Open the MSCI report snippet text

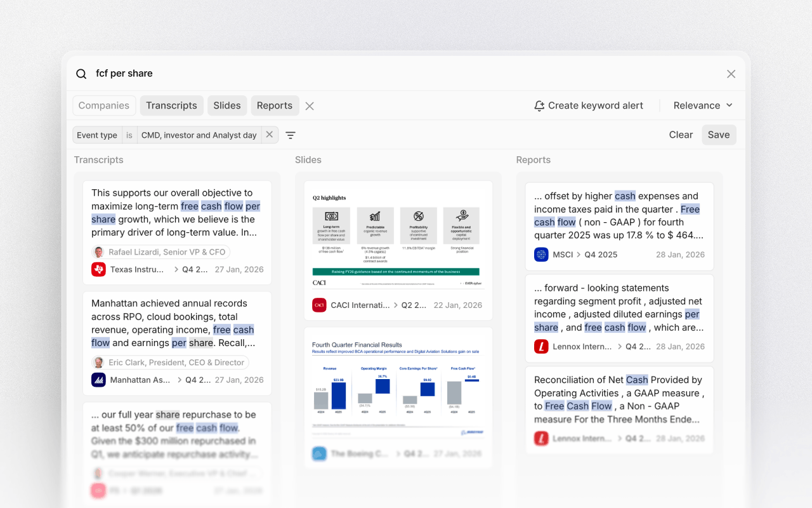pos(619,215)
